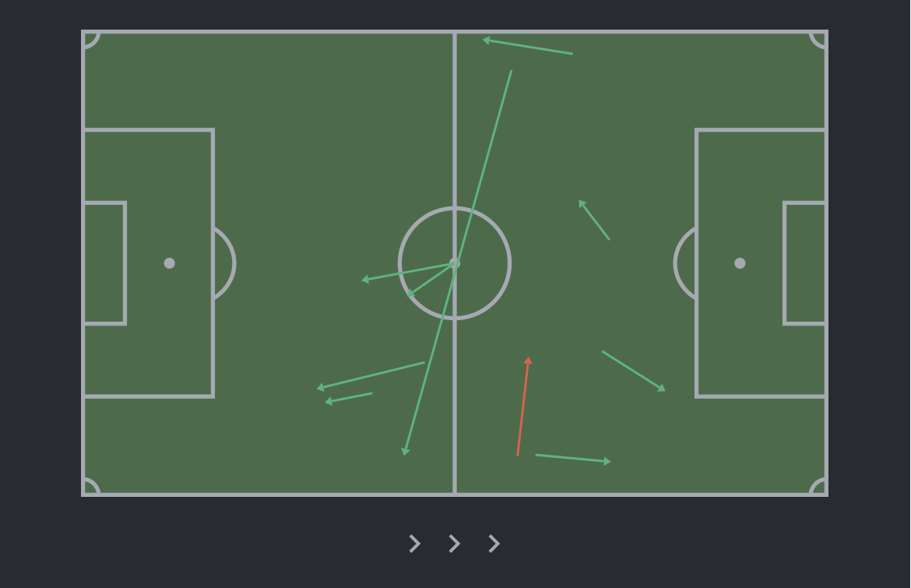The height and width of the screenshot is (588, 911).
Task: Select the short pass arrow ending inside the centre circle
Action: pyautogui.click(x=431, y=280)
